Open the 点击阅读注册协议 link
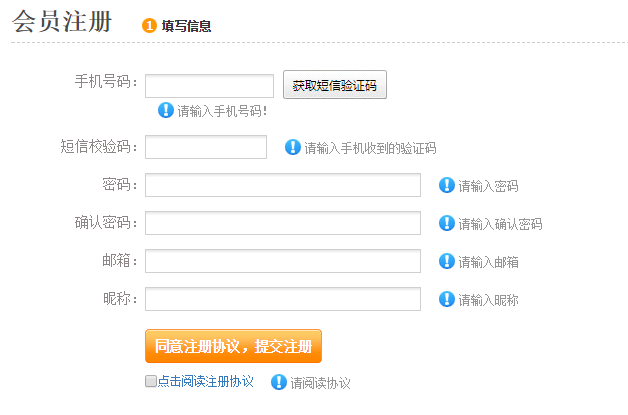Image resolution: width=628 pixels, height=415 pixels. tap(205, 381)
